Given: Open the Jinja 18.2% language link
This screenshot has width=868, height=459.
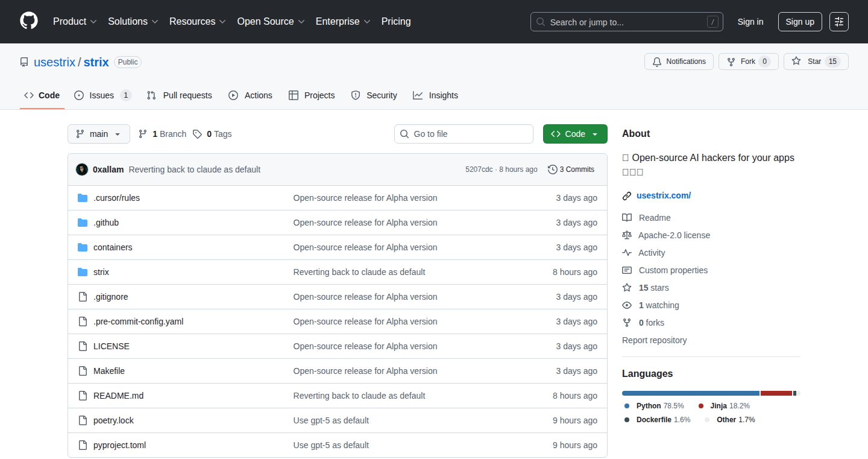Looking at the screenshot, I should click(724, 406).
